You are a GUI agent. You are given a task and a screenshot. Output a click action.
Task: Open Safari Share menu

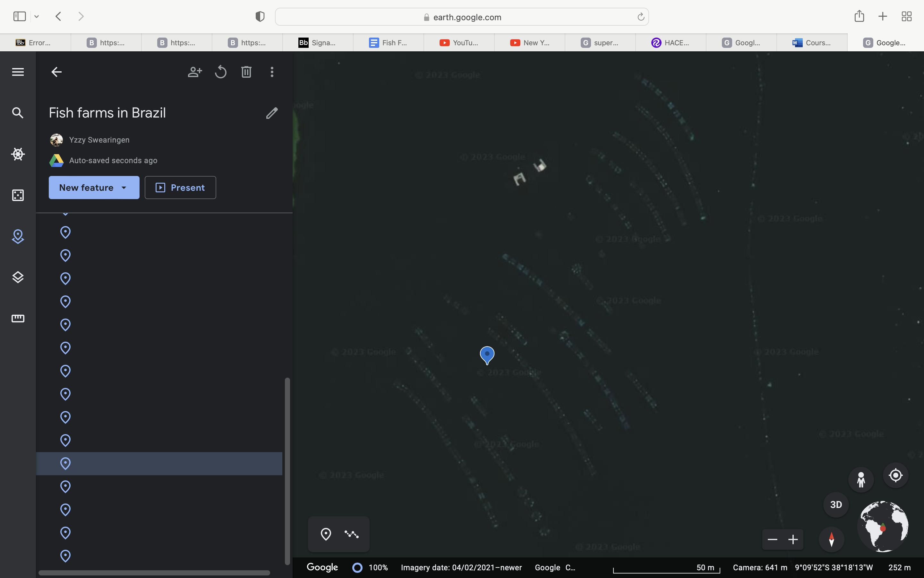tap(859, 16)
